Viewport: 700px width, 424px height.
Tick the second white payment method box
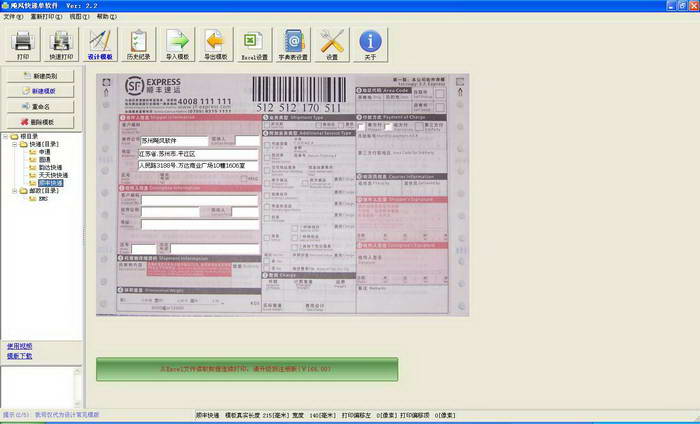pos(388,127)
